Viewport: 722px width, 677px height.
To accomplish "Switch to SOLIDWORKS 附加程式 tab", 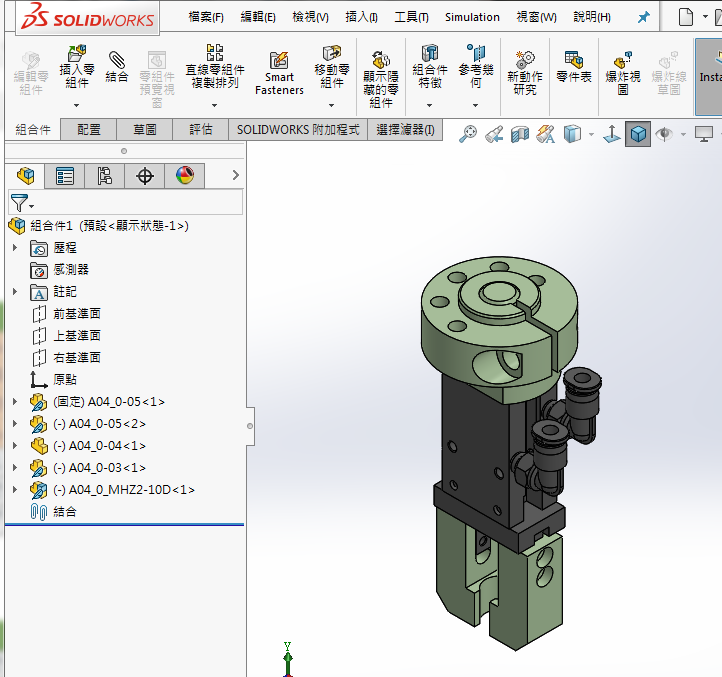I will coord(298,129).
